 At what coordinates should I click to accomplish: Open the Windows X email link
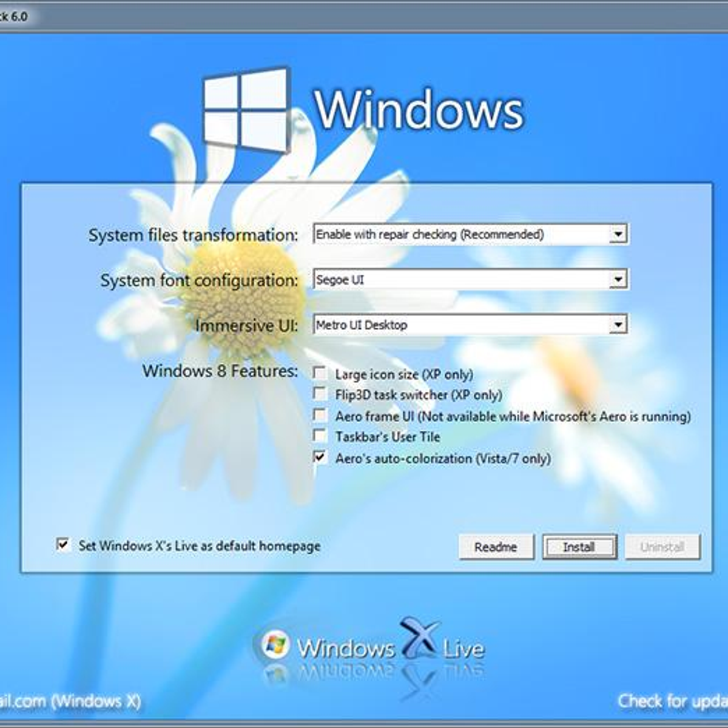pyautogui.click(x=70, y=701)
